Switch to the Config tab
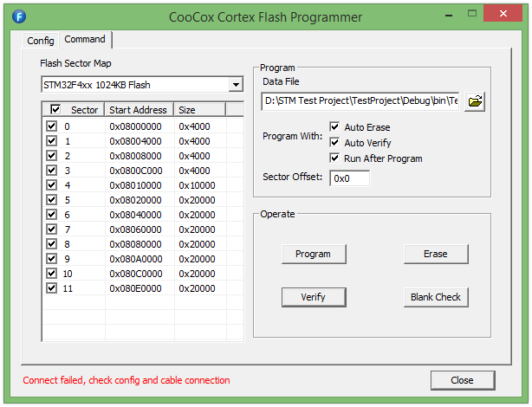 pyautogui.click(x=41, y=41)
